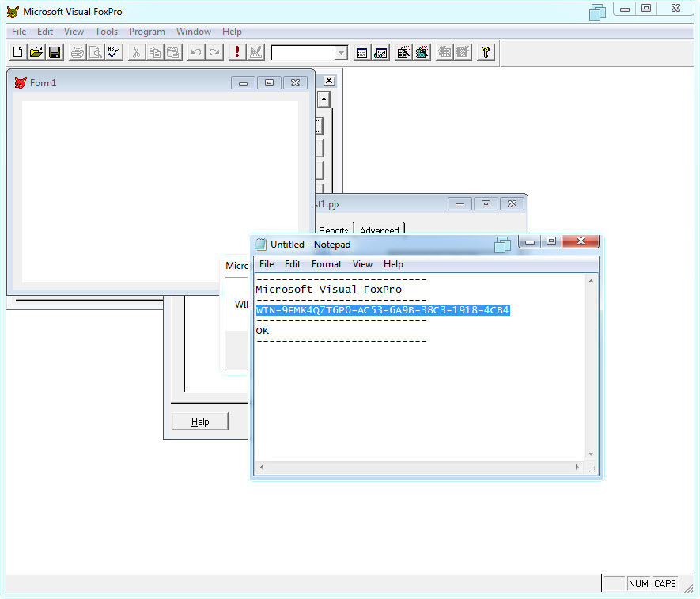This screenshot has width=700, height=599.
Task: Click the yellow question mark Help icon
Action: point(486,52)
